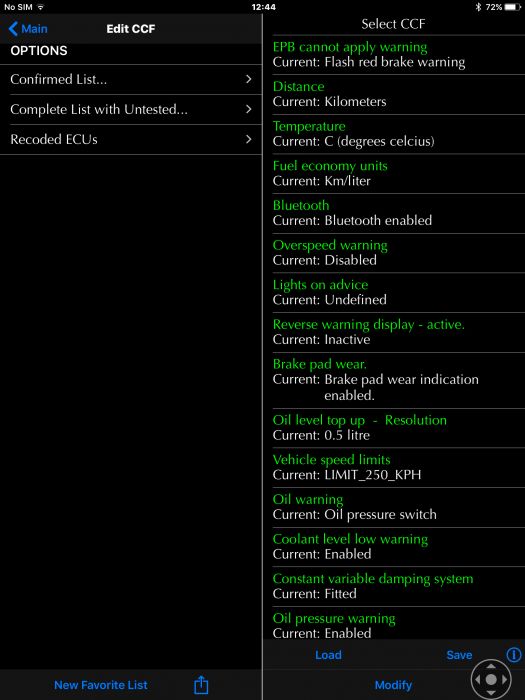Select Constant variable damping system entry
Screen dimensions: 525x700
(x=399, y=586)
